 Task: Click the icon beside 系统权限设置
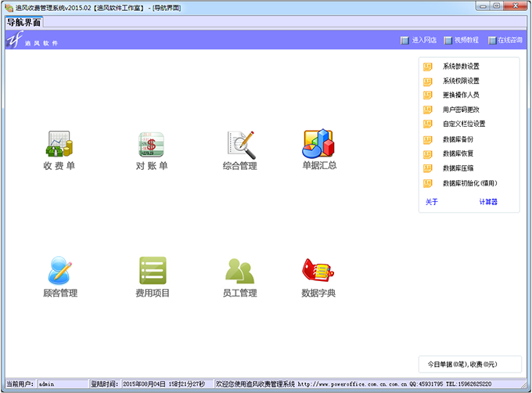(x=428, y=81)
